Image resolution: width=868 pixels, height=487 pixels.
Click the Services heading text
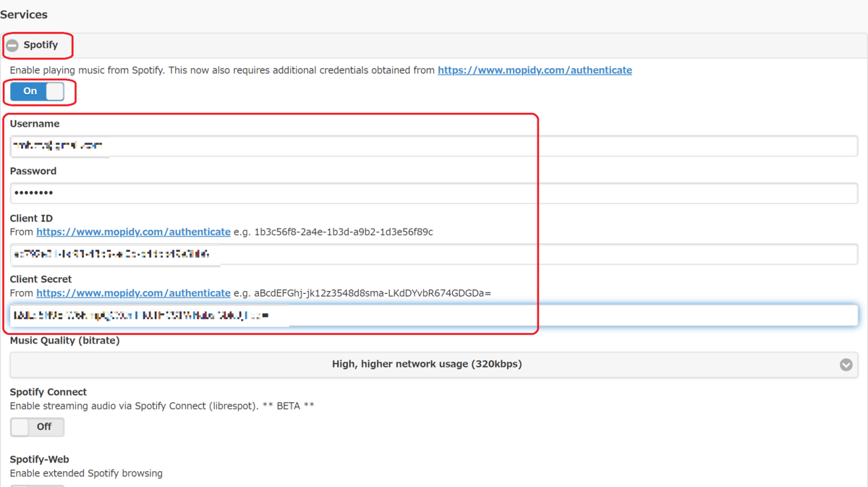point(24,14)
